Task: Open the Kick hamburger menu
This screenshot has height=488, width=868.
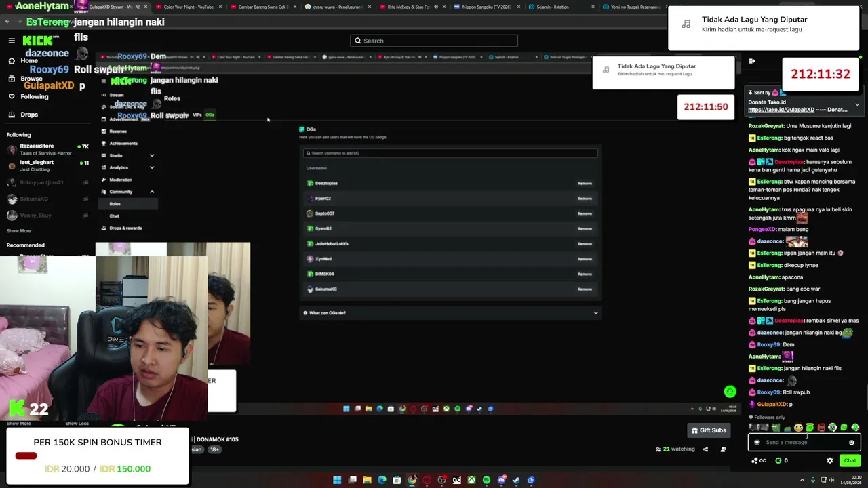Action: point(12,41)
